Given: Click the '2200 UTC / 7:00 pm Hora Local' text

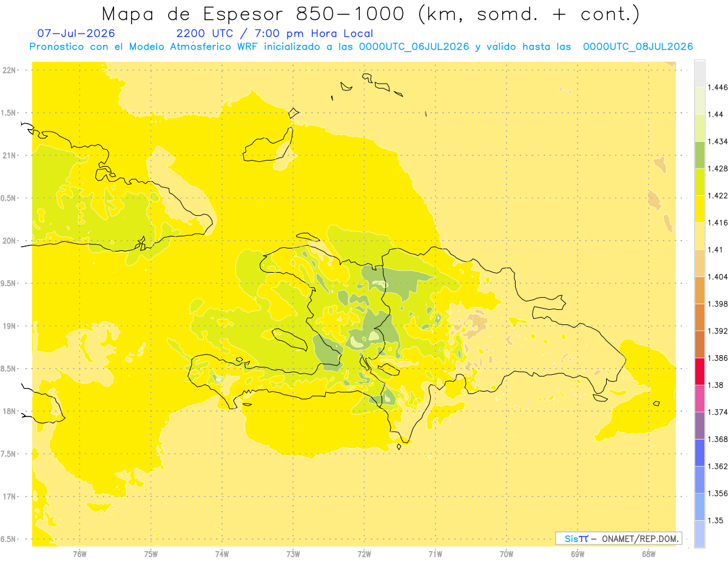Looking at the screenshot, I should [274, 33].
